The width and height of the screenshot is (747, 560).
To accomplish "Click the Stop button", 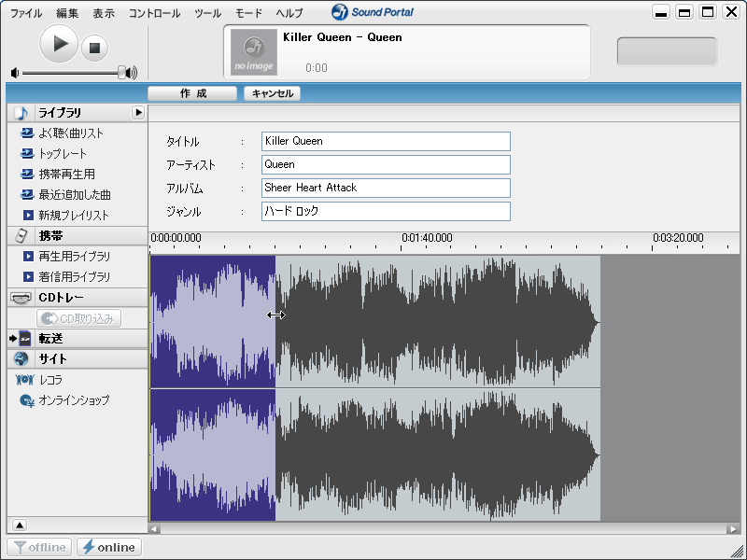I will 94,48.
